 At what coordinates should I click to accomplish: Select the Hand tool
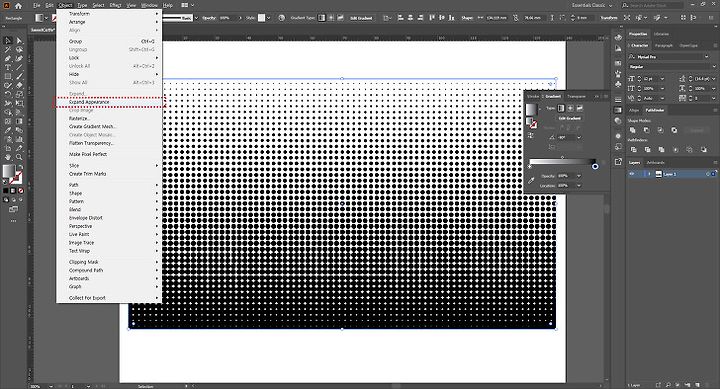(x=8, y=157)
